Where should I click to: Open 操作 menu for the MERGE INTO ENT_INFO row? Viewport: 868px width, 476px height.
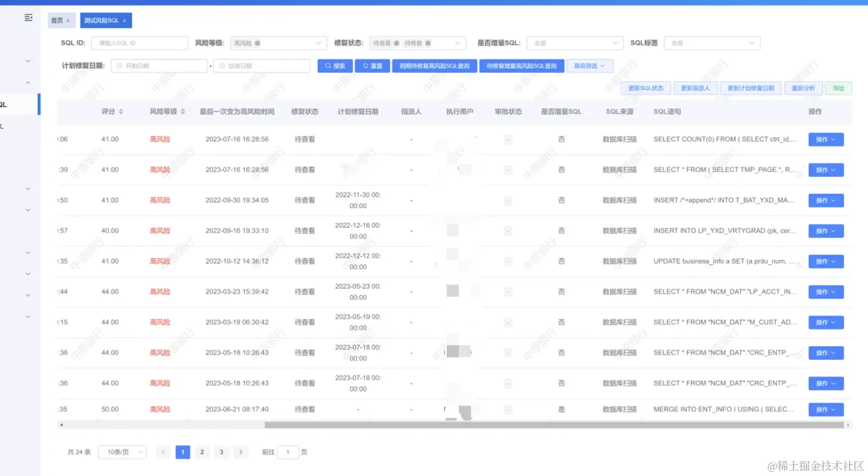click(x=826, y=409)
